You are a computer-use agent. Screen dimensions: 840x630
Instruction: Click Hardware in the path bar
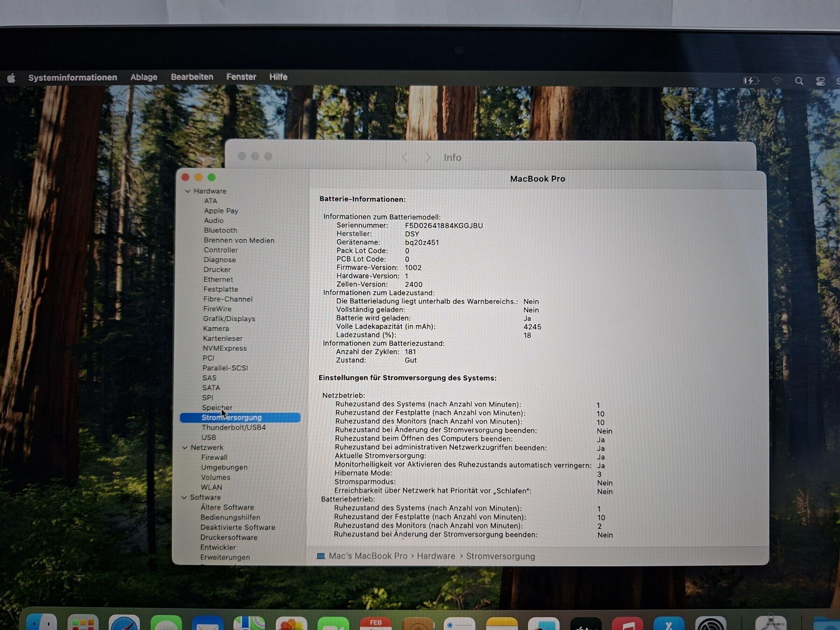(x=436, y=556)
